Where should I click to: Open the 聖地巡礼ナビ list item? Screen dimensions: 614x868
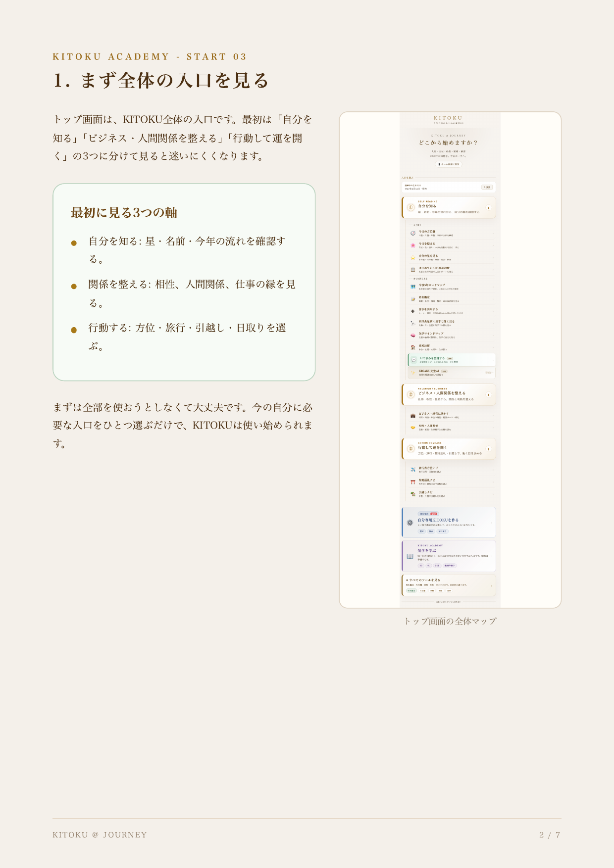pyautogui.click(x=451, y=482)
